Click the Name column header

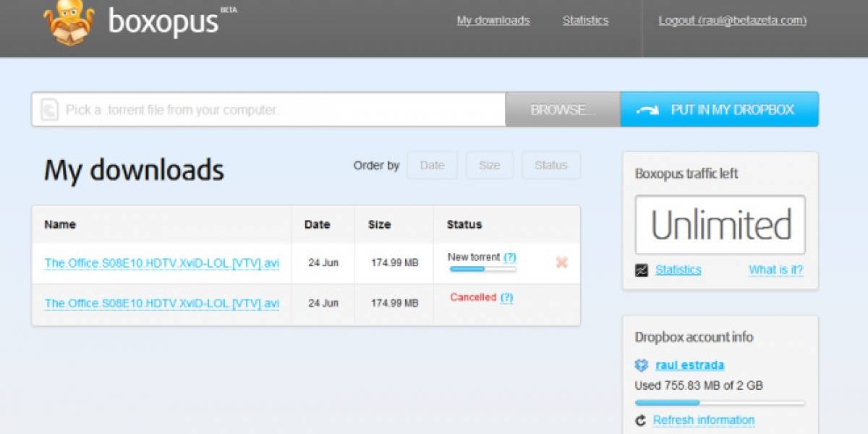(60, 224)
